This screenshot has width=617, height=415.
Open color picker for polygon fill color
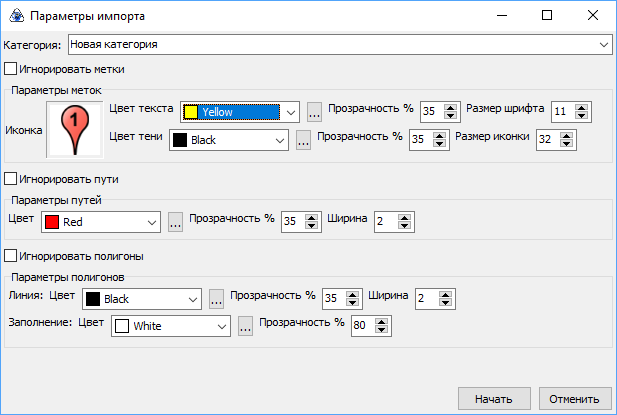tap(245, 325)
